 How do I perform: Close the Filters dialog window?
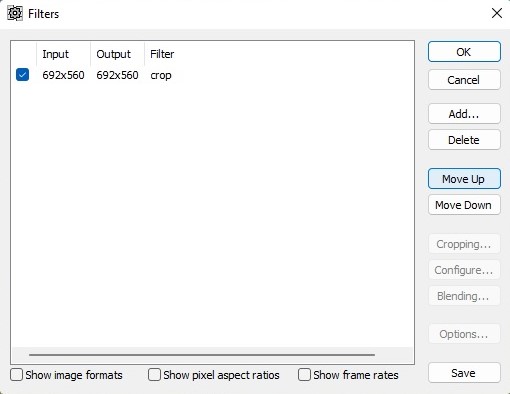[496, 13]
